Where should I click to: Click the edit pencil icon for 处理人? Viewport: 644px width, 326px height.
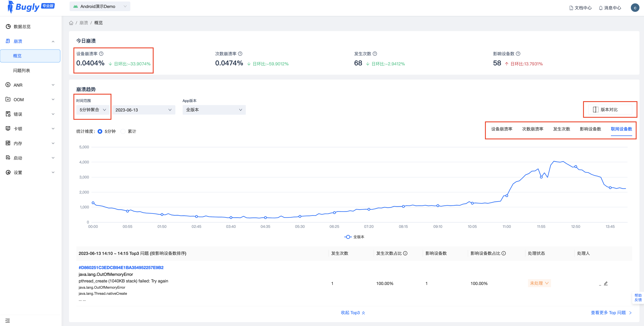[606, 283]
